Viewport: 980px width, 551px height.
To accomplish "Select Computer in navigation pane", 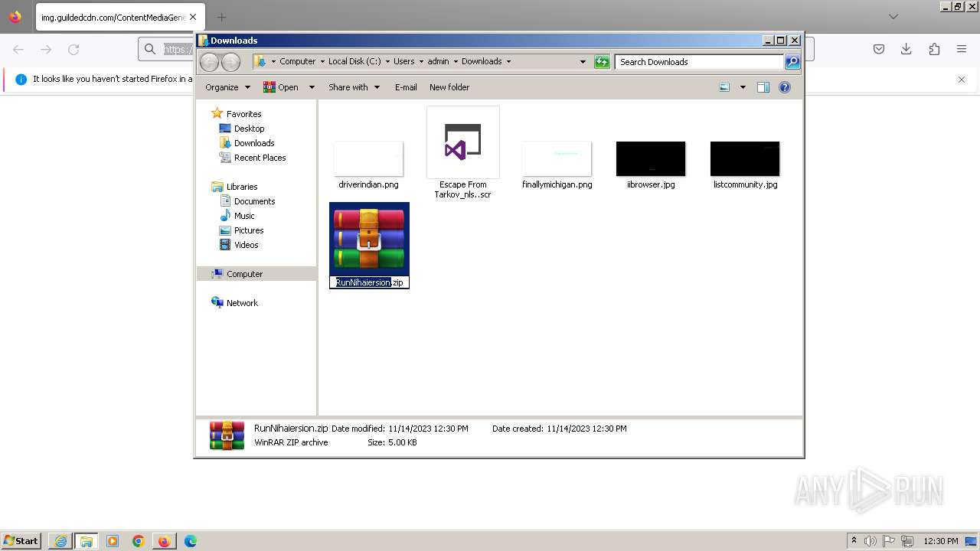I will 244,274.
